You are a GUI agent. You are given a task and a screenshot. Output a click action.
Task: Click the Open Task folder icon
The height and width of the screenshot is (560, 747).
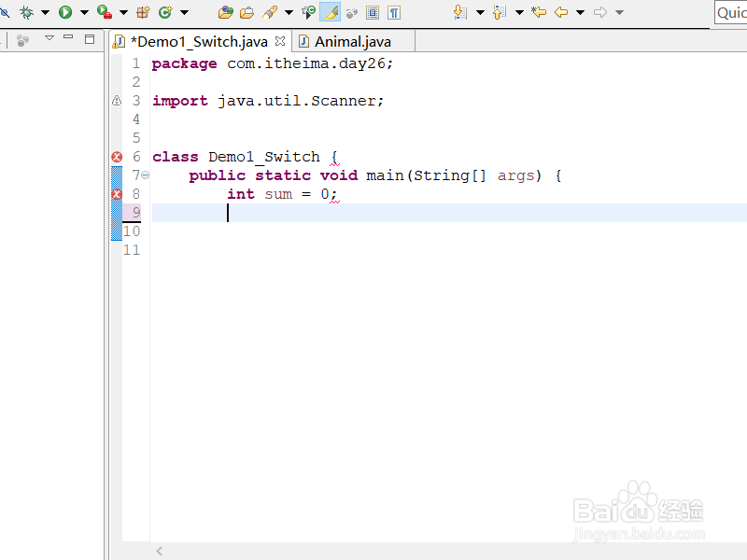tap(247, 12)
